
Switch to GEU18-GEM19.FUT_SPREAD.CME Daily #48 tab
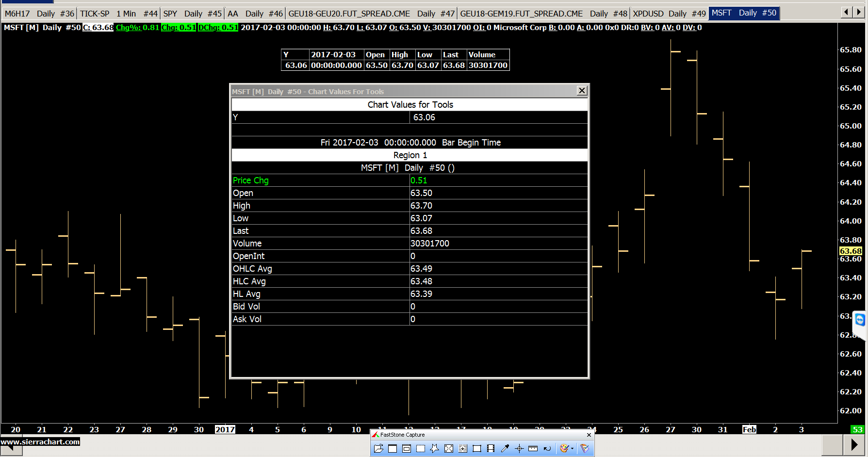pyautogui.click(x=544, y=14)
